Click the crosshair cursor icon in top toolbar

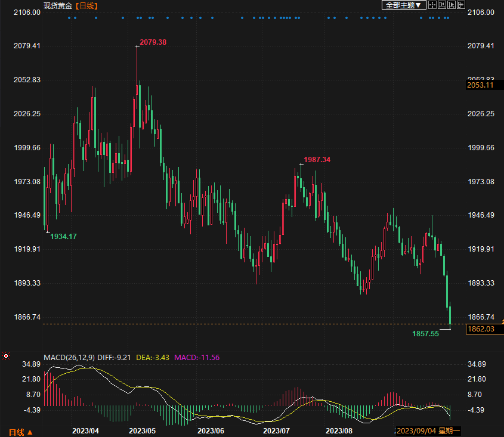pyautogui.click(x=432, y=5)
